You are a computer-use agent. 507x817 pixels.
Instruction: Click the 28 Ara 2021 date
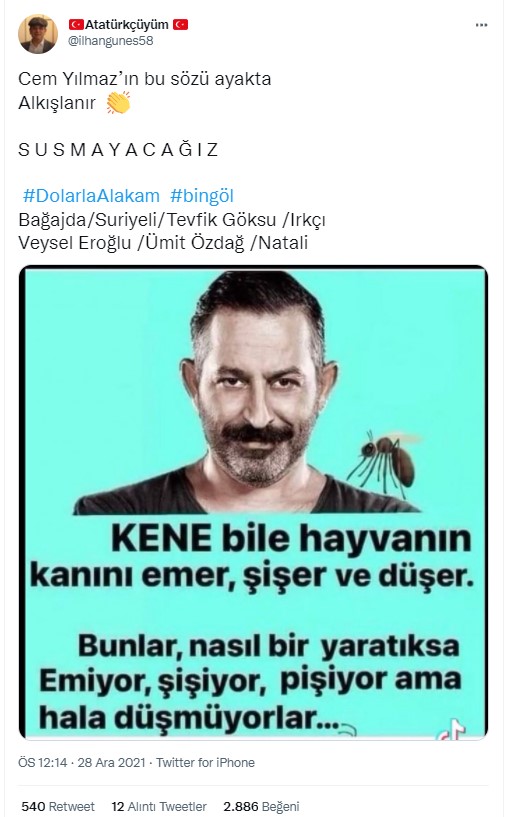click(x=112, y=763)
